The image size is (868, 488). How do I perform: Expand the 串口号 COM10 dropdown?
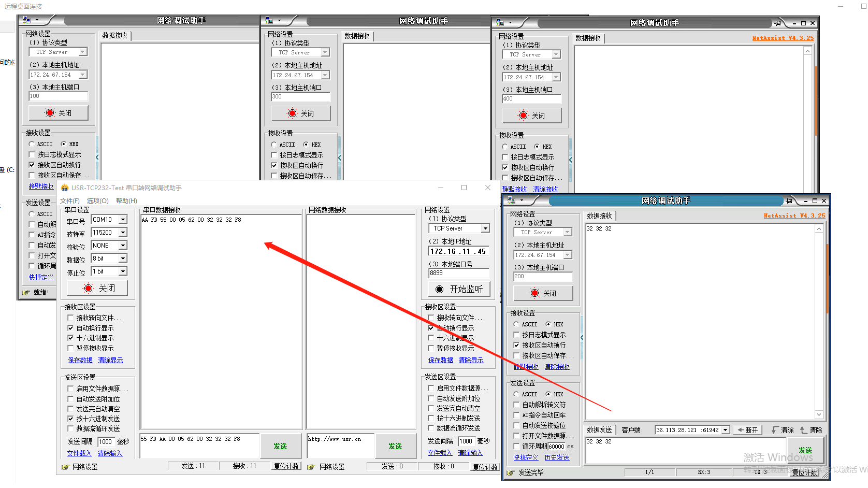123,220
